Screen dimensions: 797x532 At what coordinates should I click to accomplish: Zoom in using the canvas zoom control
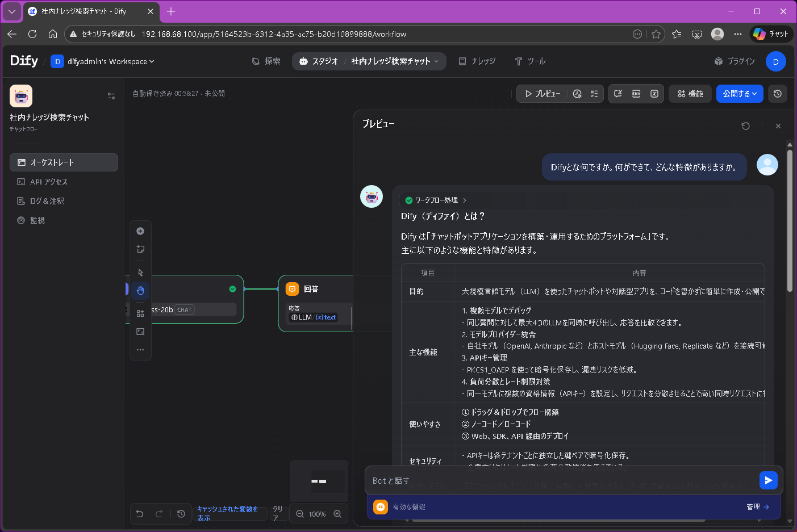point(337,514)
